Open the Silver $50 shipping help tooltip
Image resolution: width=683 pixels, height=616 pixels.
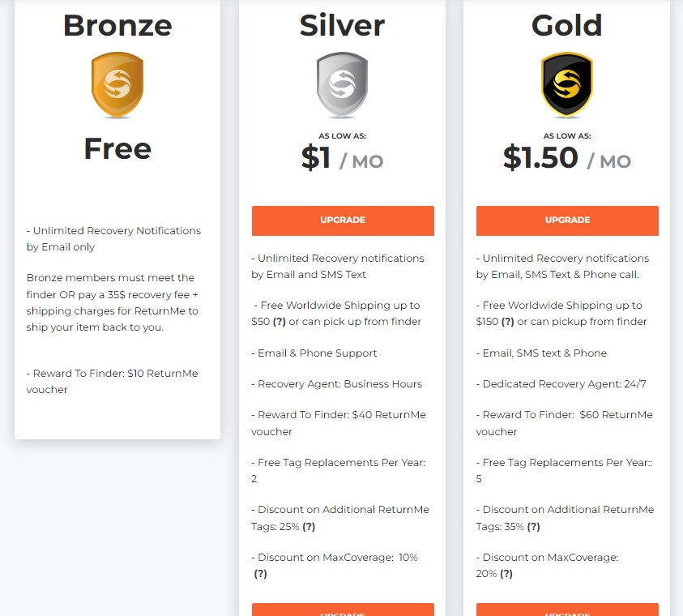click(280, 322)
